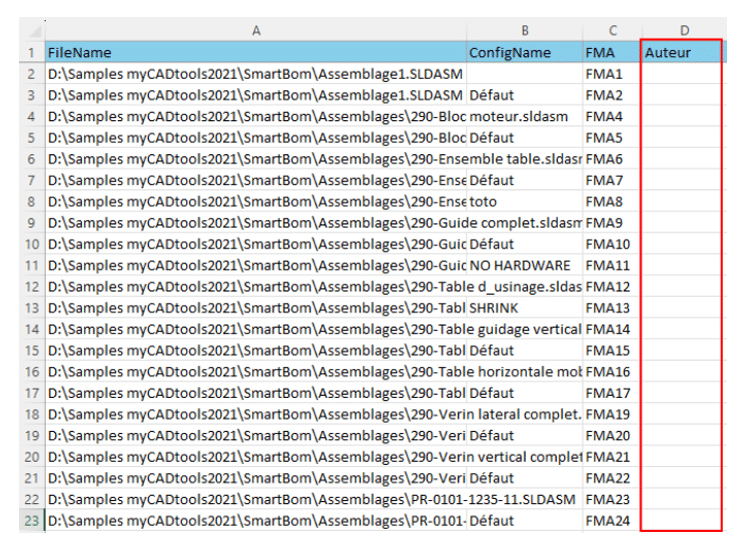This screenshot has width=747, height=552.
Task: Click cell FMA4
Action: point(612,116)
